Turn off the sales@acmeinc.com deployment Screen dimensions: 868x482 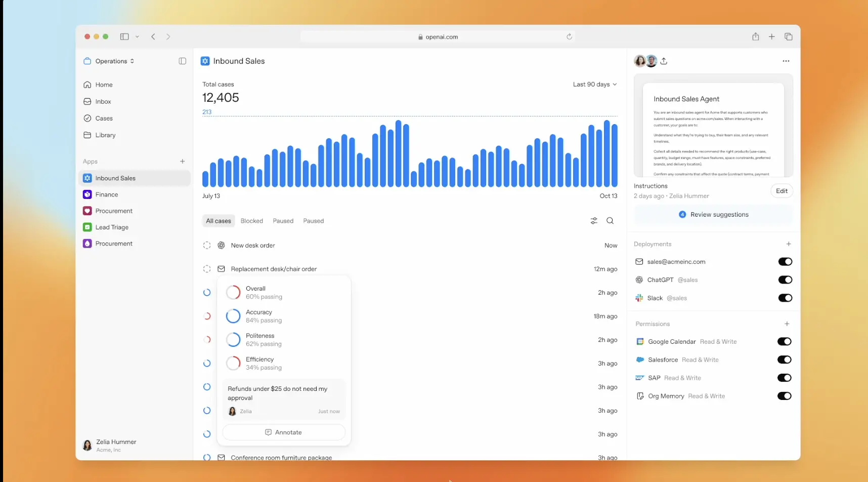tap(785, 262)
